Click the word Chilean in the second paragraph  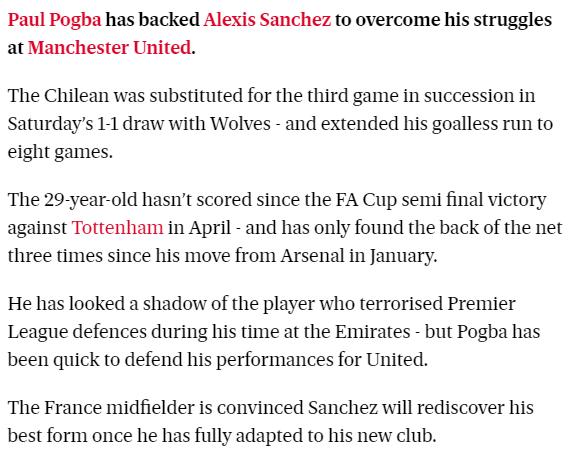(76, 96)
